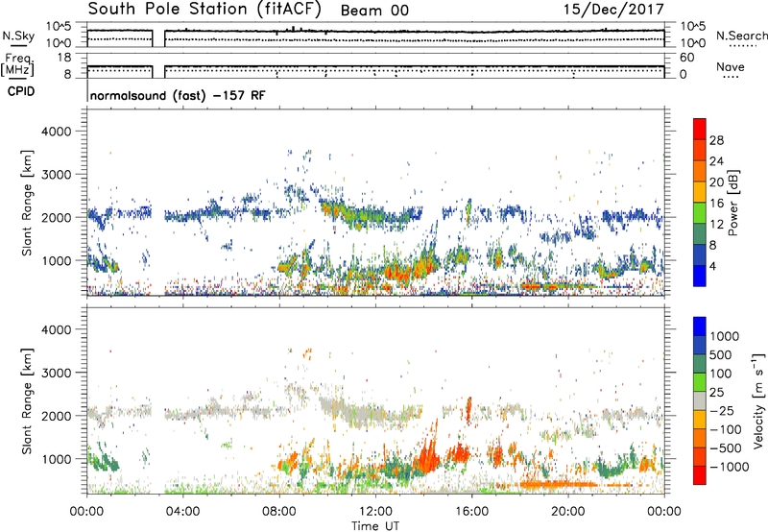Click the "18" frequency axis tick
Screen dimensions: 768x532
click(x=64, y=58)
